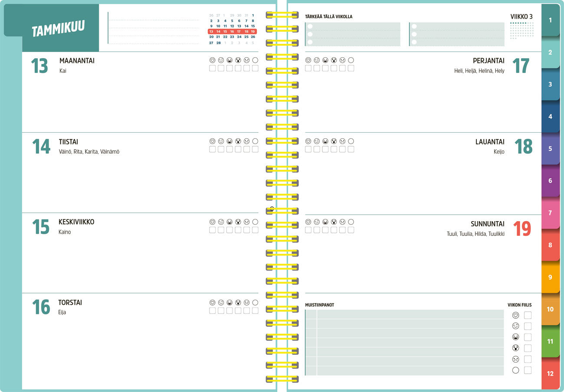Click the TAMMIKUU month header
This screenshot has height=392, width=564.
(x=58, y=29)
